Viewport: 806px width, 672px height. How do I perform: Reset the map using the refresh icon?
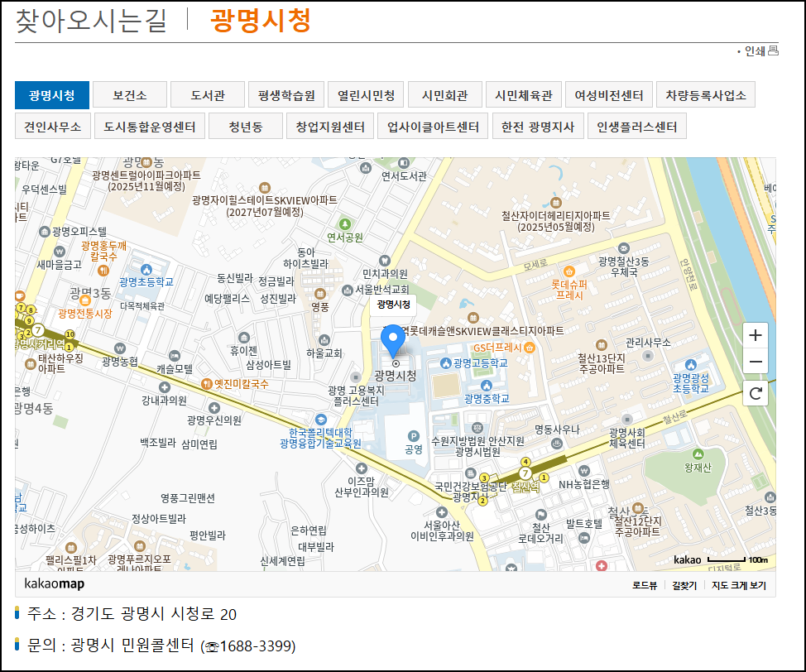click(755, 395)
